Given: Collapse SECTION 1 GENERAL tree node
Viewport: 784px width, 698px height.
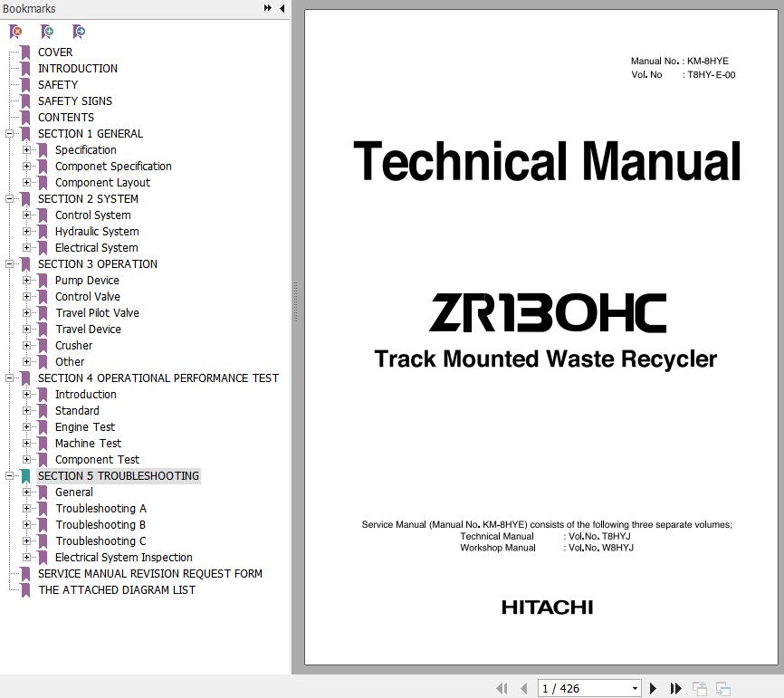Looking at the screenshot, I should [x=9, y=133].
